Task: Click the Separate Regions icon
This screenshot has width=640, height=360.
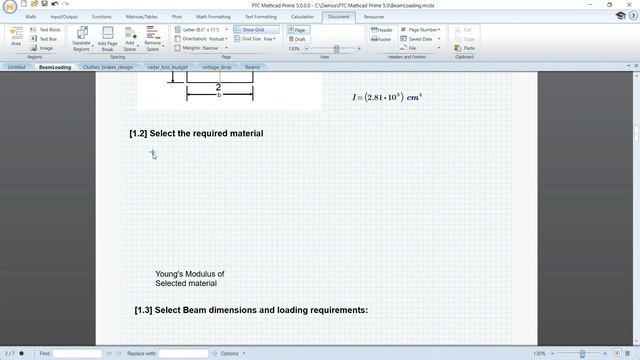Action: (82, 33)
